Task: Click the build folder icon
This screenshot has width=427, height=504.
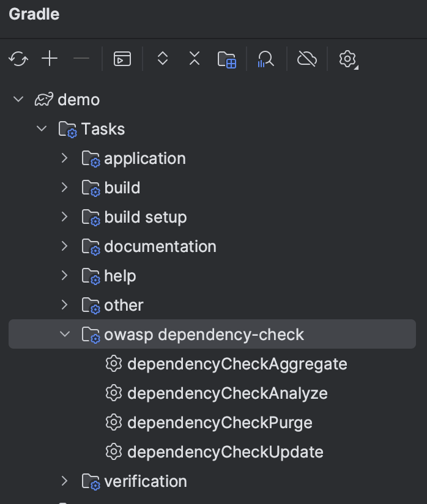Action: point(91,188)
